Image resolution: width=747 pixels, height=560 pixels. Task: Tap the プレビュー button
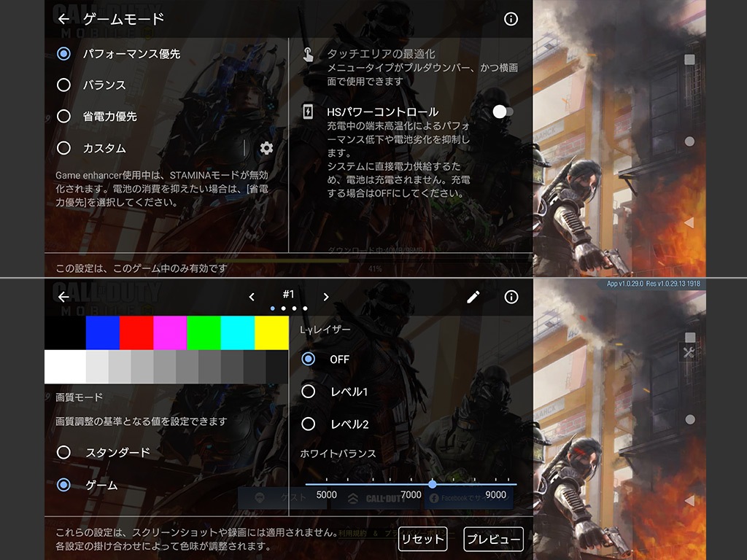(494, 539)
